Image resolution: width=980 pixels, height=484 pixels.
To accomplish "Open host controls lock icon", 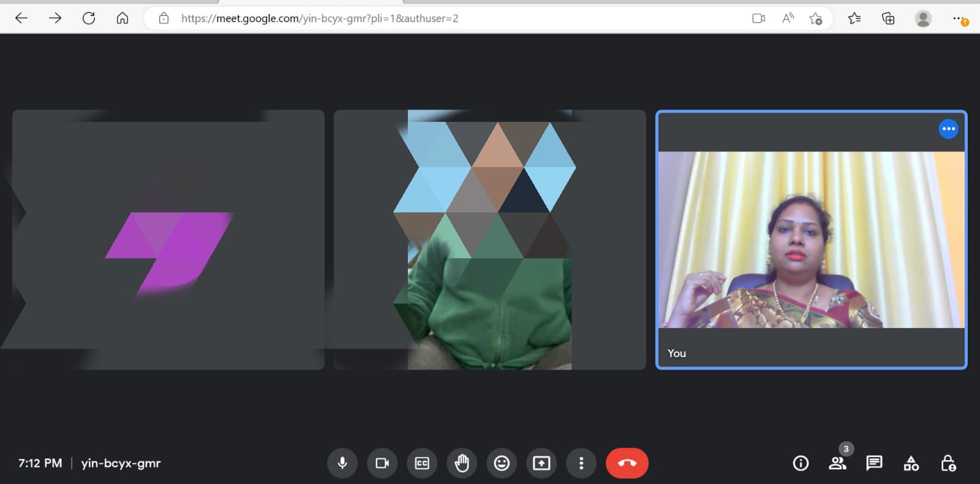I will coord(948,463).
